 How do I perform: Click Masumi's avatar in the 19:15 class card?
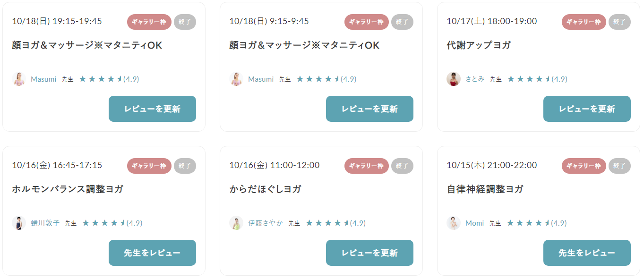tap(19, 79)
